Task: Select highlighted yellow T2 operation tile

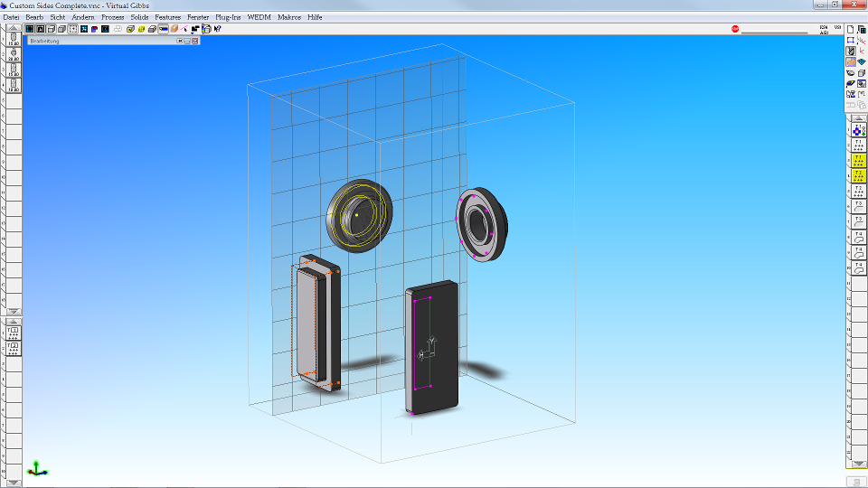Action: click(x=859, y=176)
